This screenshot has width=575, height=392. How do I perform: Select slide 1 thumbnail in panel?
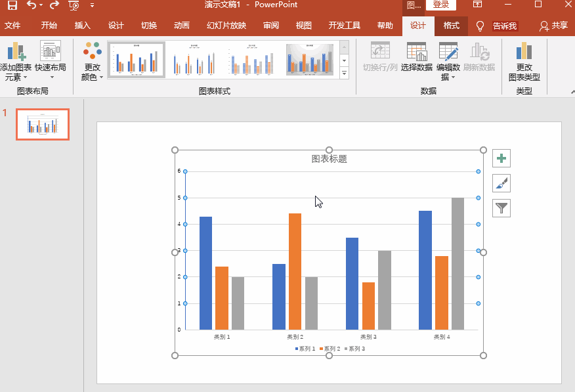43,124
